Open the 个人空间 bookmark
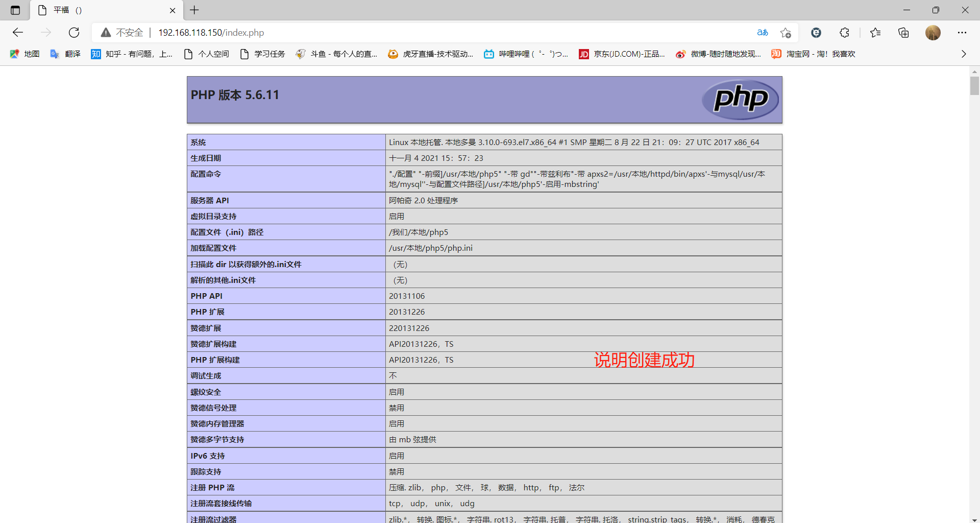This screenshot has height=523, width=980. tap(207, 54)
